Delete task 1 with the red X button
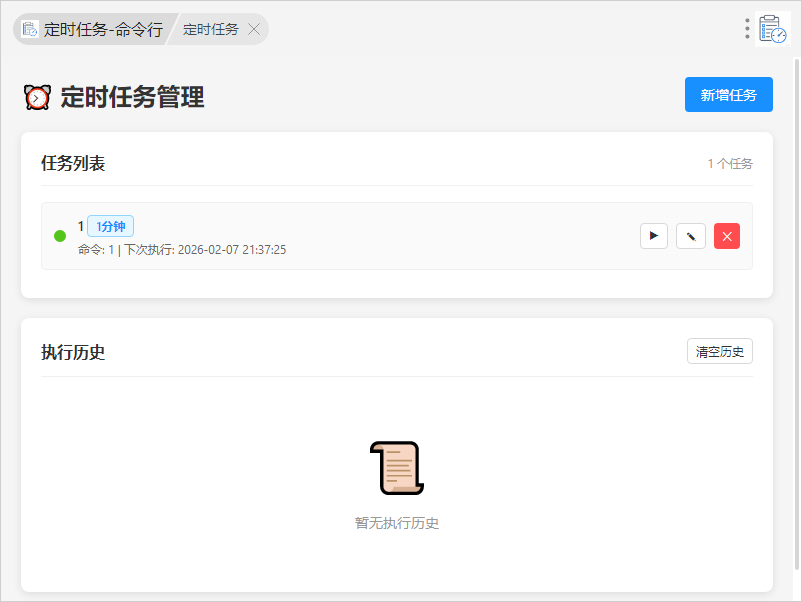 (727, 236)
